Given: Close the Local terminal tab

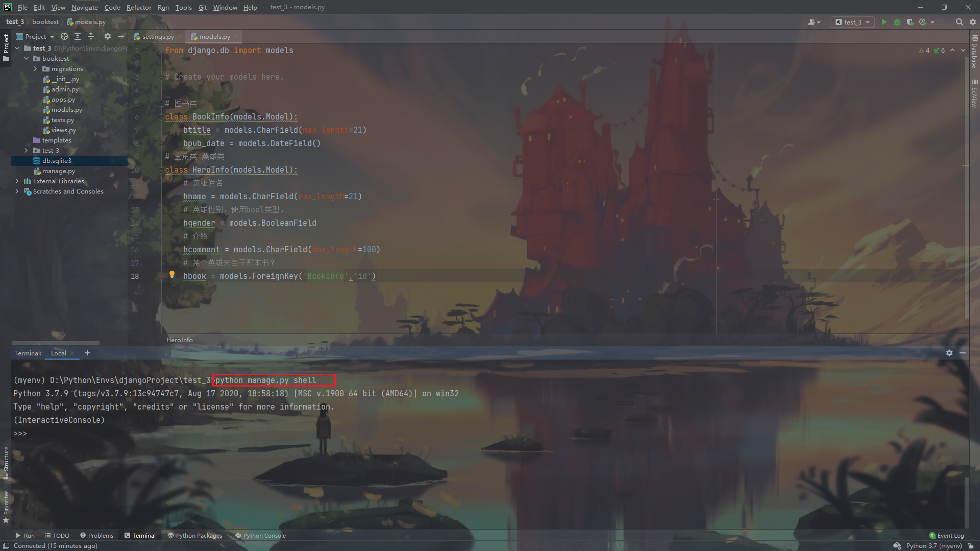Looking at the screenshot, I should pyautogui.click(x=72, y=353).
